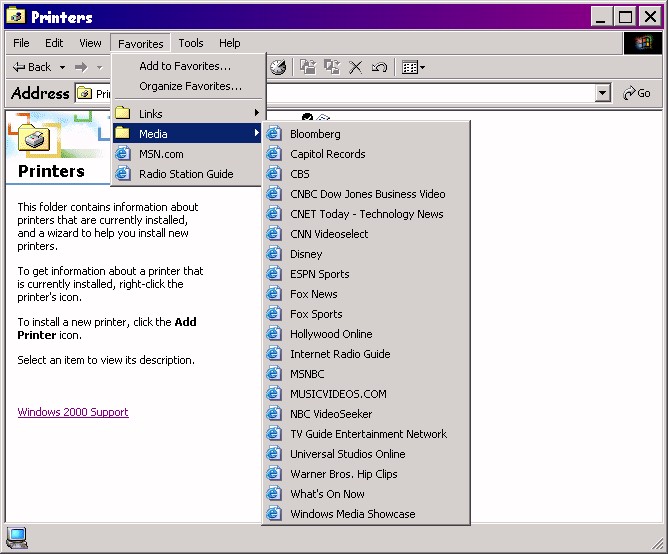Open the Fox News entry
The image size is (668, 554).
[366, 294]
